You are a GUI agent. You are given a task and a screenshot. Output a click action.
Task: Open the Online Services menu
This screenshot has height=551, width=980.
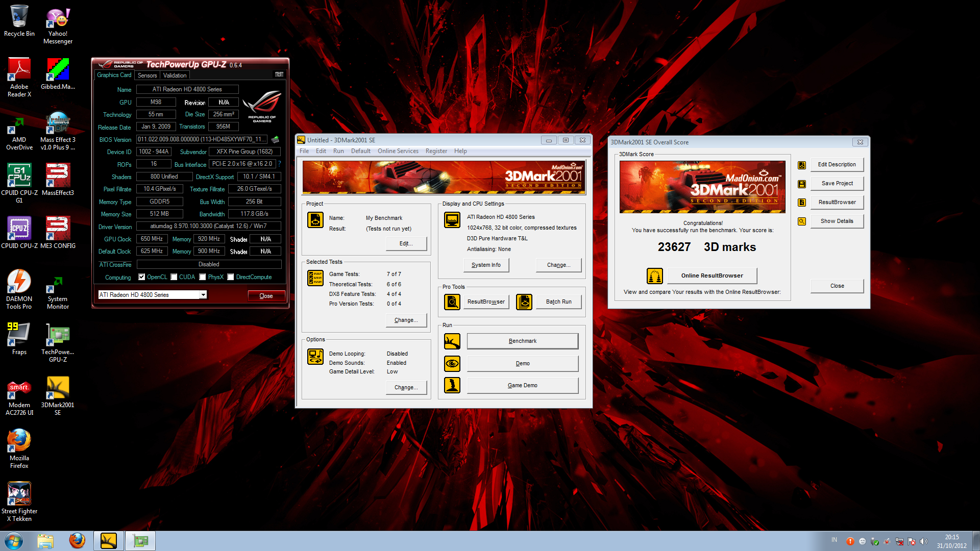point(398,151)
